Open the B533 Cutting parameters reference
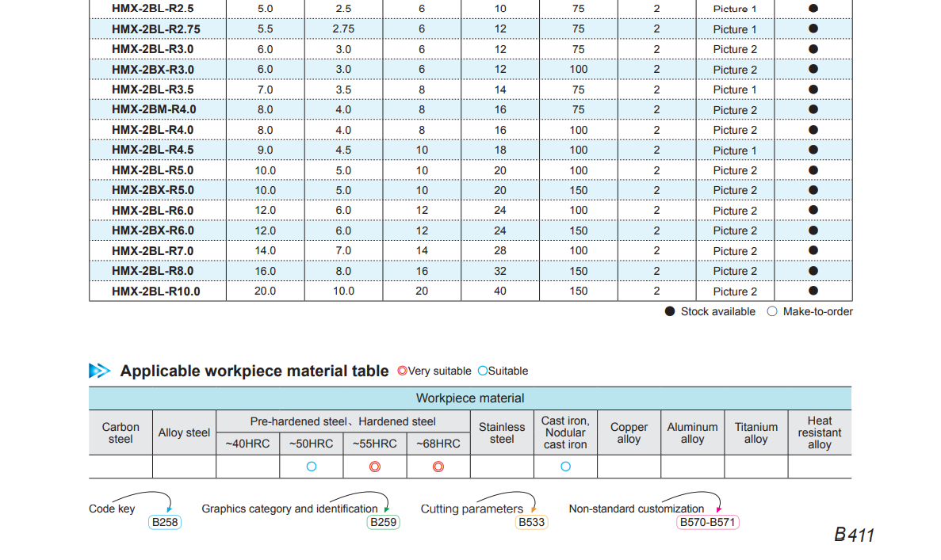The image size is (941, 560). click(x=531, y=523)
